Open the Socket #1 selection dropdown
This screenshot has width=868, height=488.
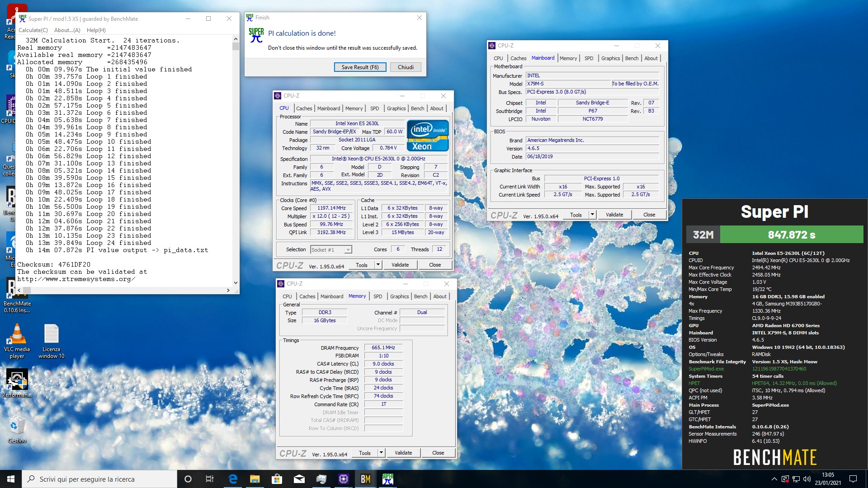(x=331, y=249)
